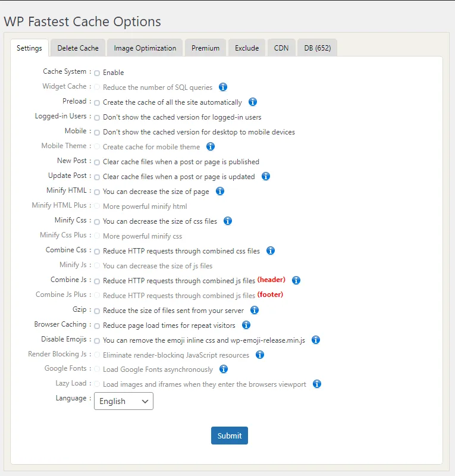The width and height of the screenshot is (455, 476).
Task: Enable the Disable Emojis option
Action: (x=96, y=340)
